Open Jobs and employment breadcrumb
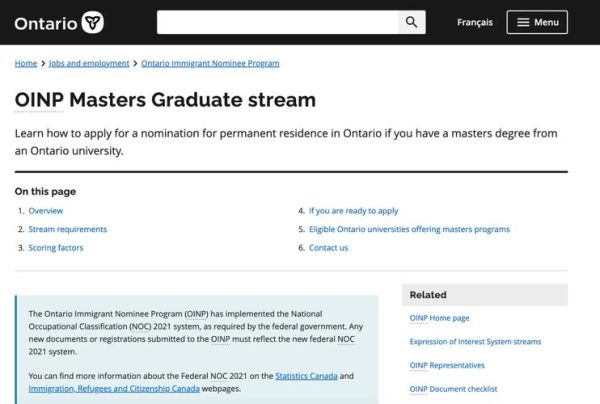The height and width of the screenshot is (404, 600). tap(89, 63)
